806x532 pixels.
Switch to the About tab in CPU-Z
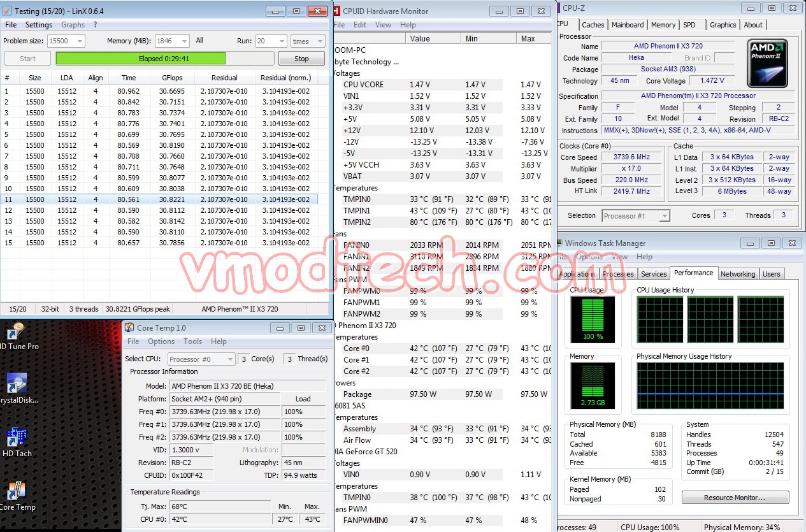753,25
